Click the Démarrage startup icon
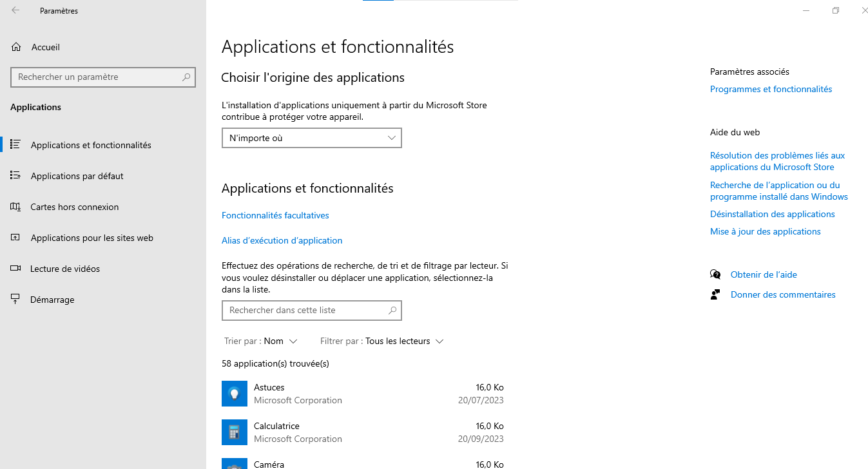 (x=15, y=300)
